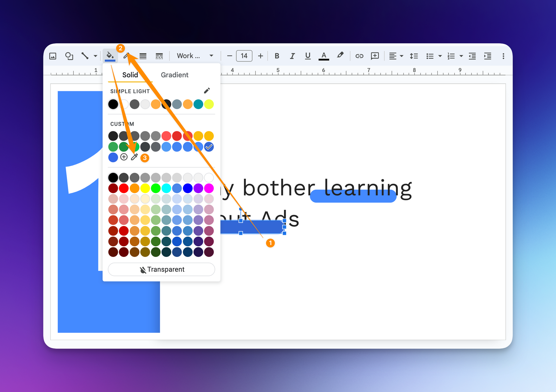Expand the line tool dropdown arrow

click(95, 56)
